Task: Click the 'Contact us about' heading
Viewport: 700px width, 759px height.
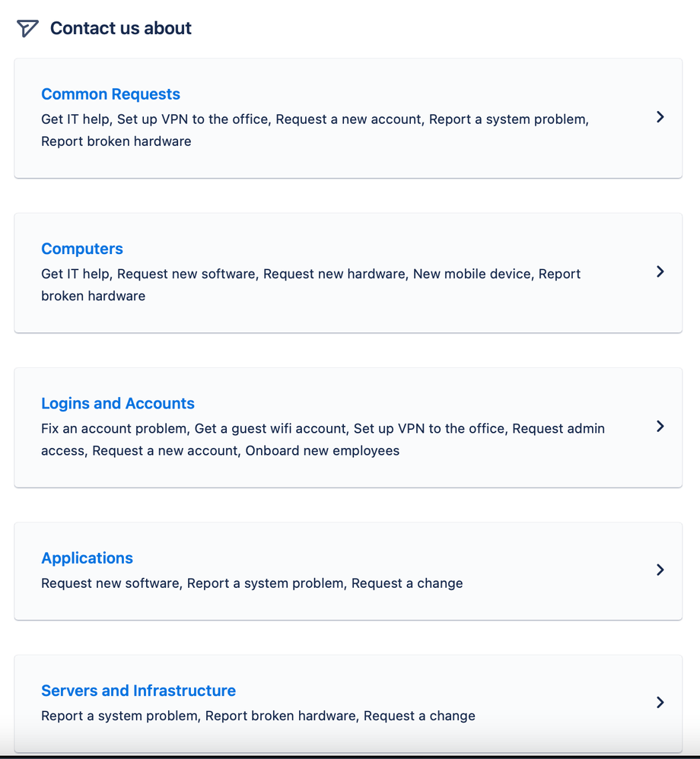Action: pyautogui.click(x=121, y=28)
